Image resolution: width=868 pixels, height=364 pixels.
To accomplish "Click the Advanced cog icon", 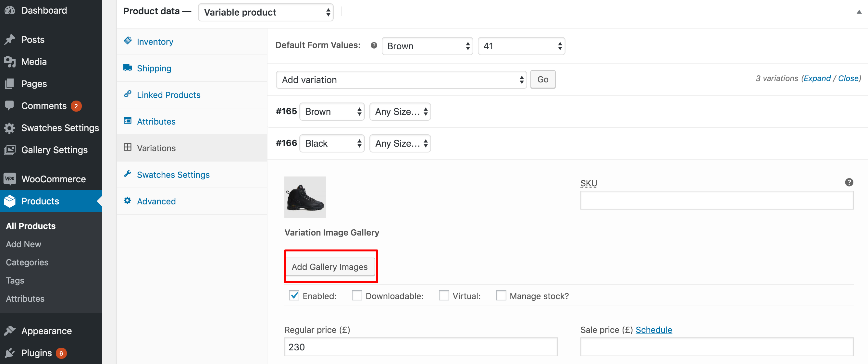I will [x=128, y=200].
